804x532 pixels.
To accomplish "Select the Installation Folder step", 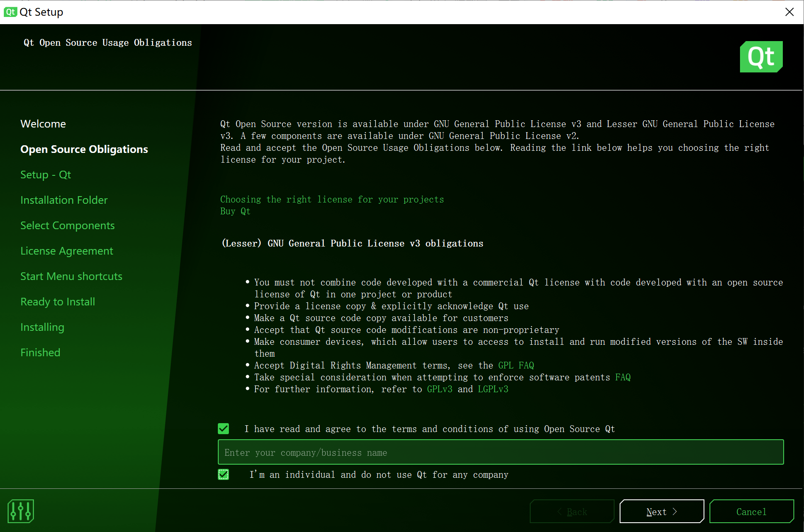I will [64, 200].
